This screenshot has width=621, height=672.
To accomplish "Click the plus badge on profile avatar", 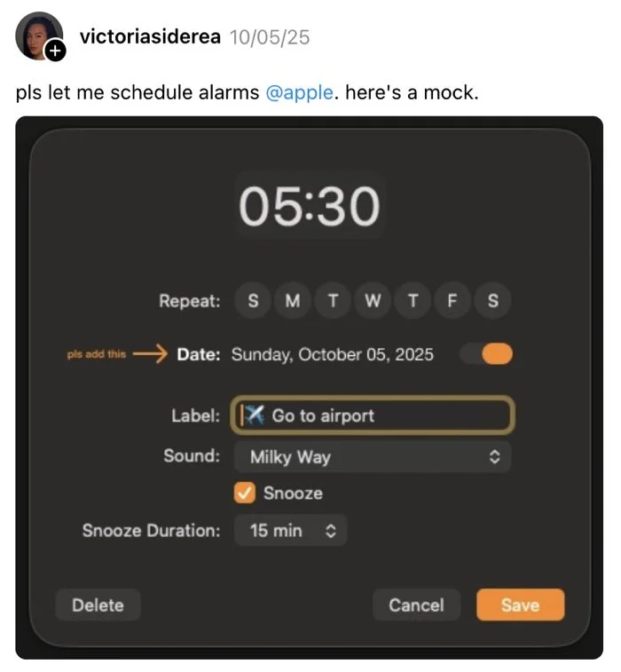I will tap(55, 51).
